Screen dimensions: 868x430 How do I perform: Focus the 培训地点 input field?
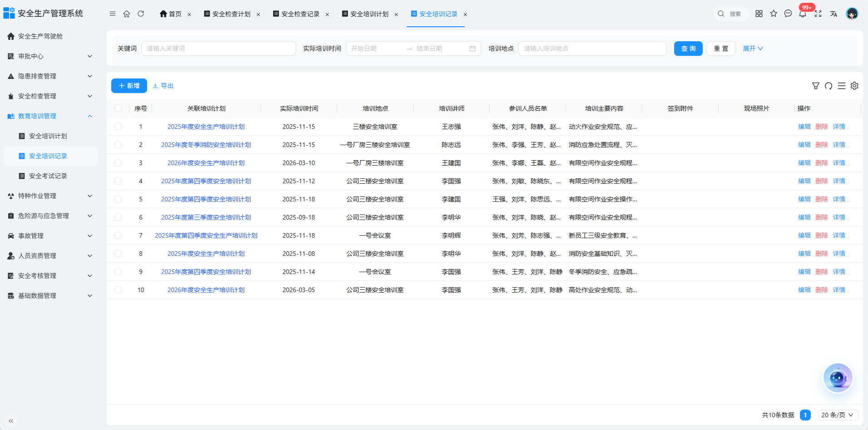point(592,49)
